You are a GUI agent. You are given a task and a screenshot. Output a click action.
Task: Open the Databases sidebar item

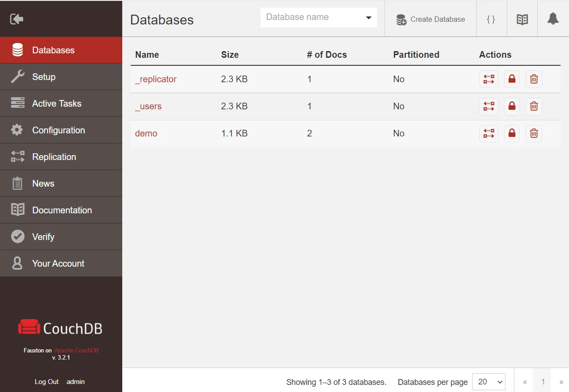pyautogui.click(x=61, y=50)
